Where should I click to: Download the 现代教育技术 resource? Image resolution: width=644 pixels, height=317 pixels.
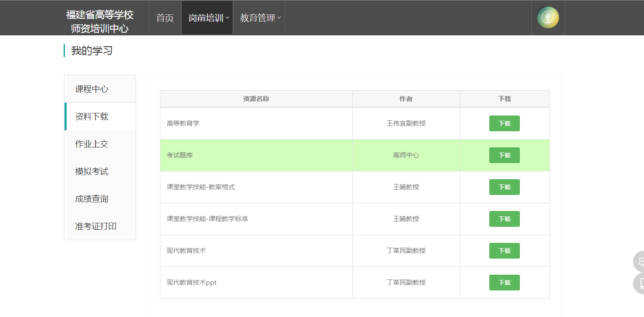click(x=504, y=251)
